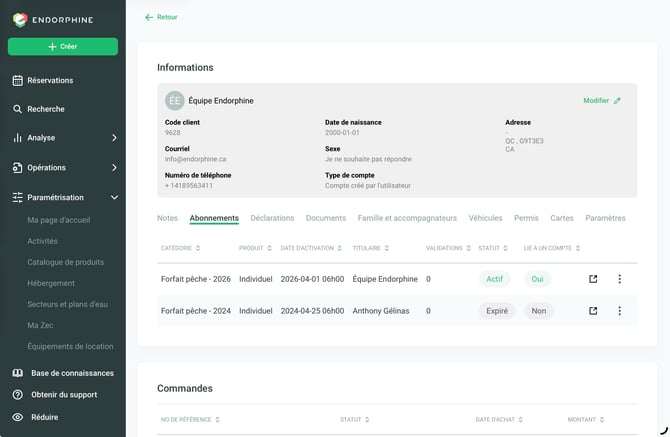Expand the Analyse menu chevron

point(114,138)
